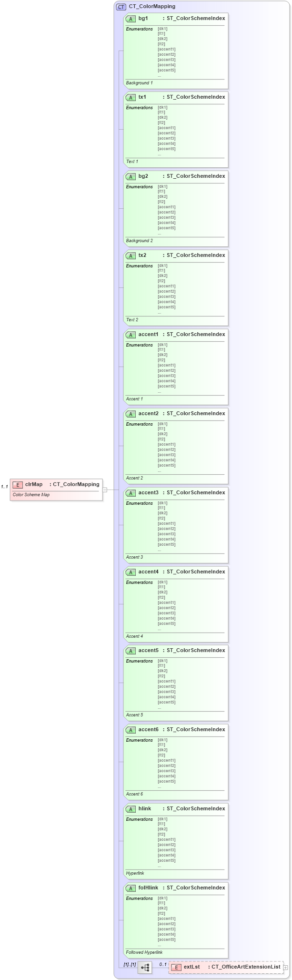
Task: Open CT_OfficeArtExtensionList type link
Action: [246, 967]
